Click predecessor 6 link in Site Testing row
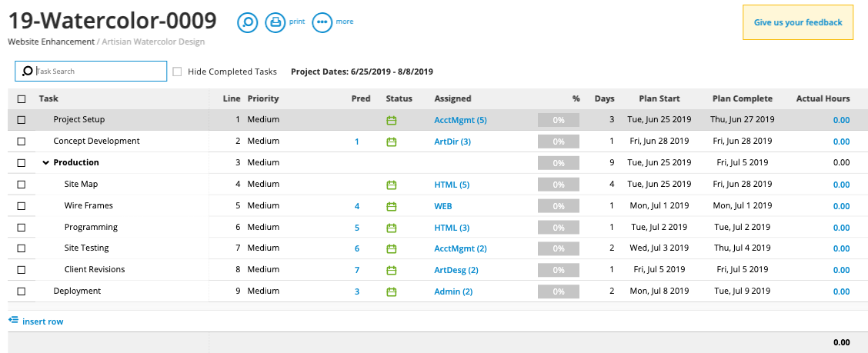The image size is (868, 353). (x=357, y=248)
